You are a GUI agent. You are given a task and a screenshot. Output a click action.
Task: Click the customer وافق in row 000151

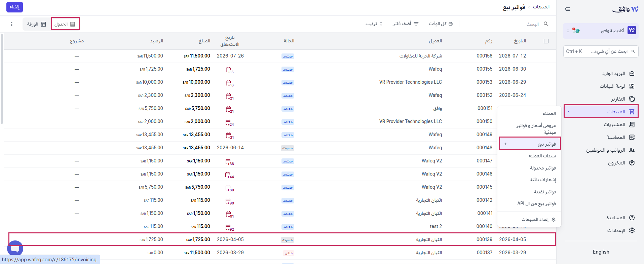(x=438, y=109)
